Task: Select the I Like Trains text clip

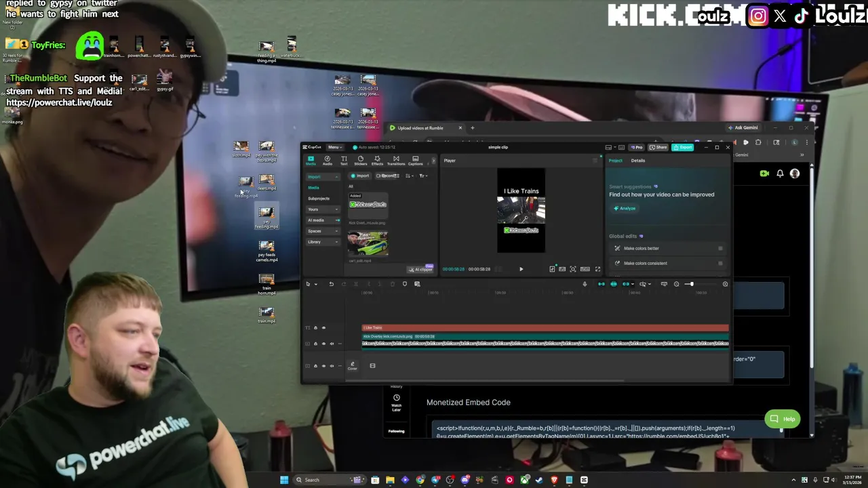Action: tap(545, 328)
